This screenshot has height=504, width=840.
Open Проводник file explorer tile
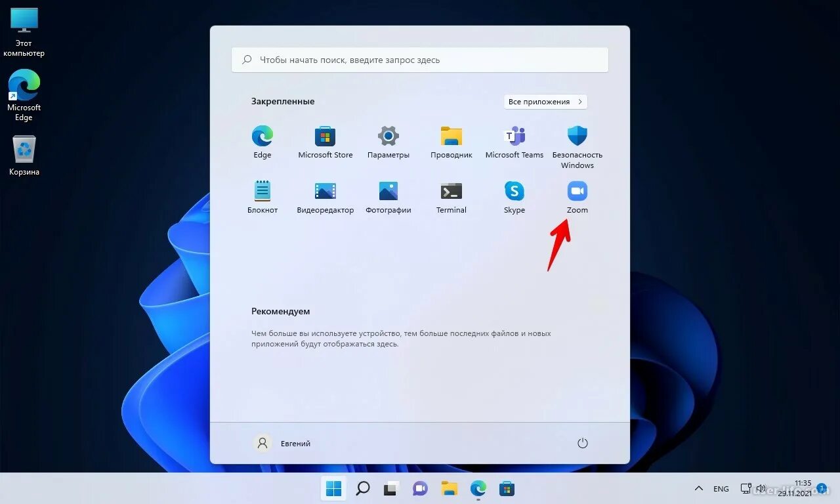pos(451,142)
